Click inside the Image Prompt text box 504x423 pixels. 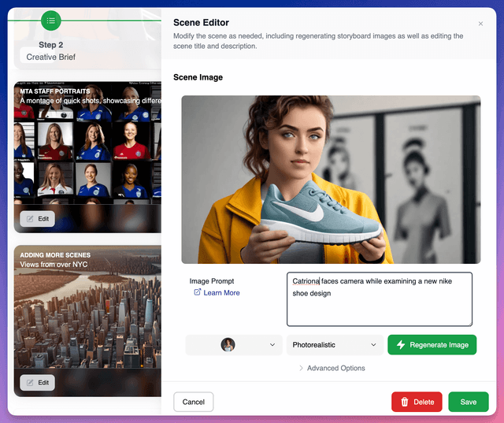point(380,299)
